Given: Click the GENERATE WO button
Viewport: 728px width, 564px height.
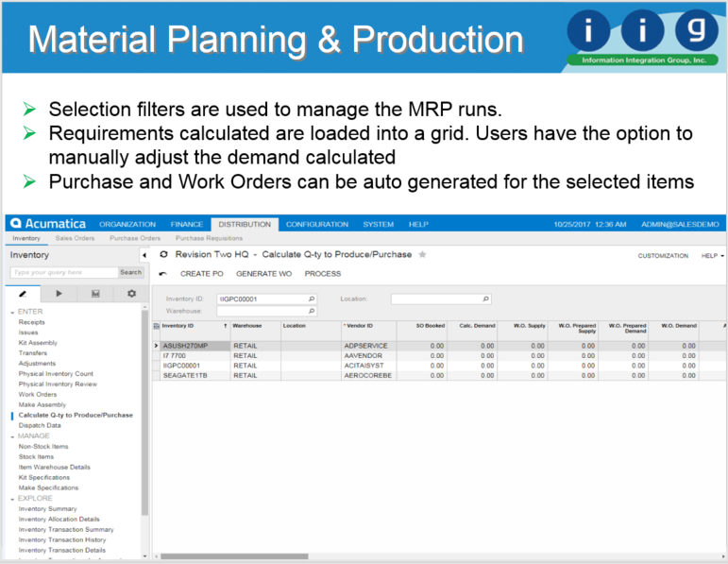Looking at the screenshot, I should pyautogui.click(x=263, y=274).
